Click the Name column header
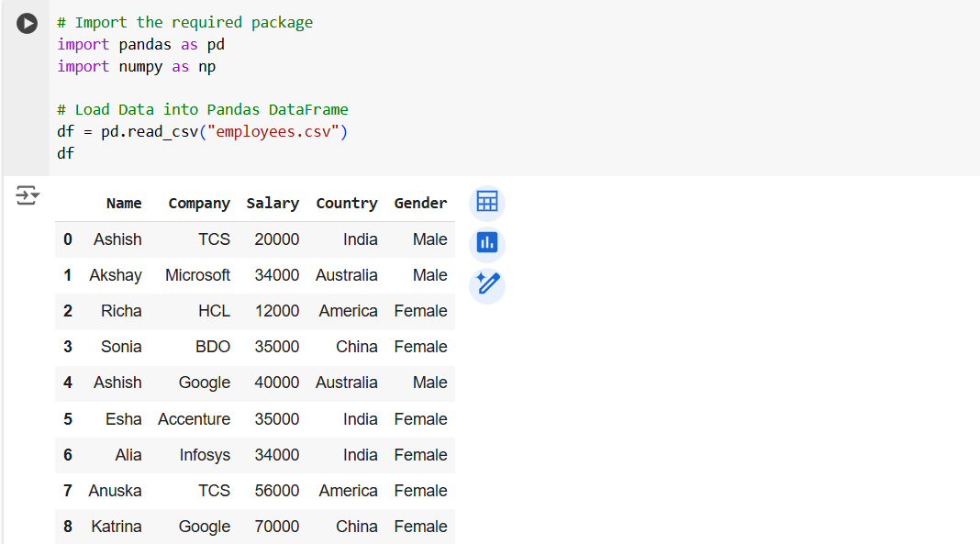 tap(124, 204)
